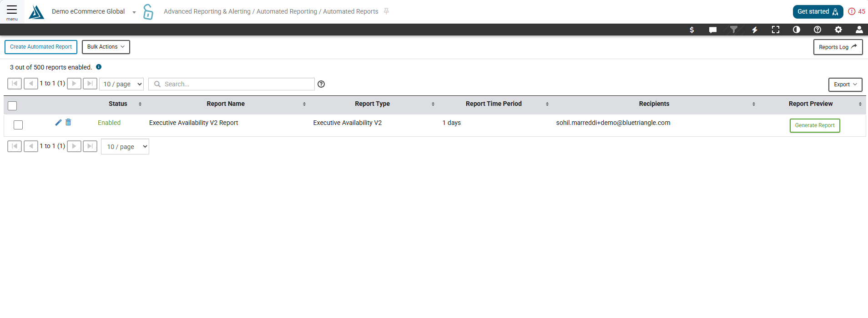The image size is (868, 318).
Task: Go to last page in top pager
Action: (90, 84)
